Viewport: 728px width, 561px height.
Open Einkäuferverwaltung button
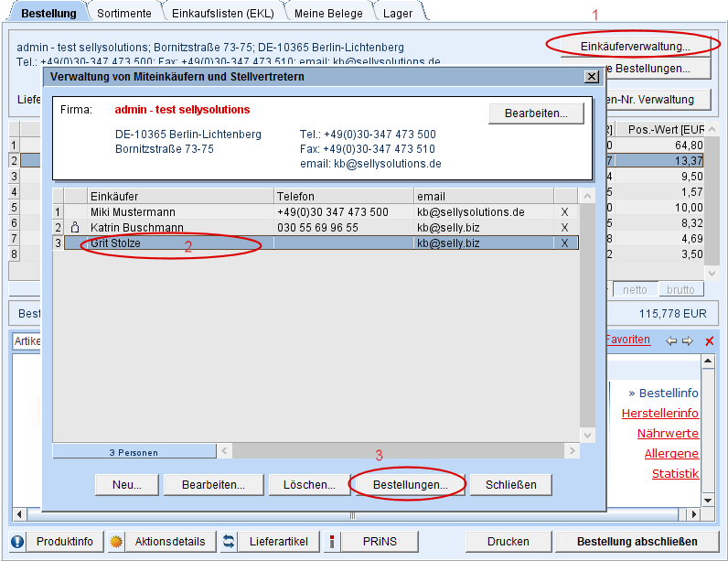634,46
